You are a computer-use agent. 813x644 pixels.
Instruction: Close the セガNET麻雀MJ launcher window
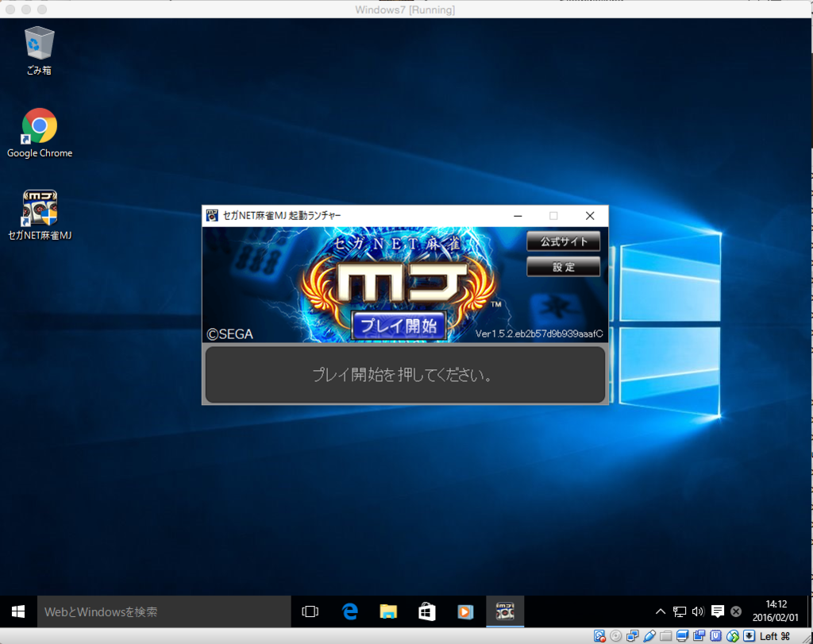[x=590, y=216]
